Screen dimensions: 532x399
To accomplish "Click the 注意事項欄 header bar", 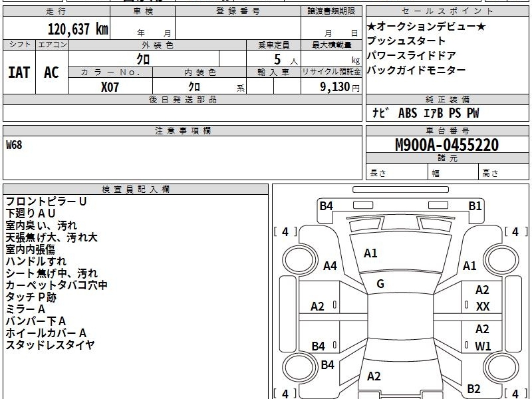I will coord(182,130).
